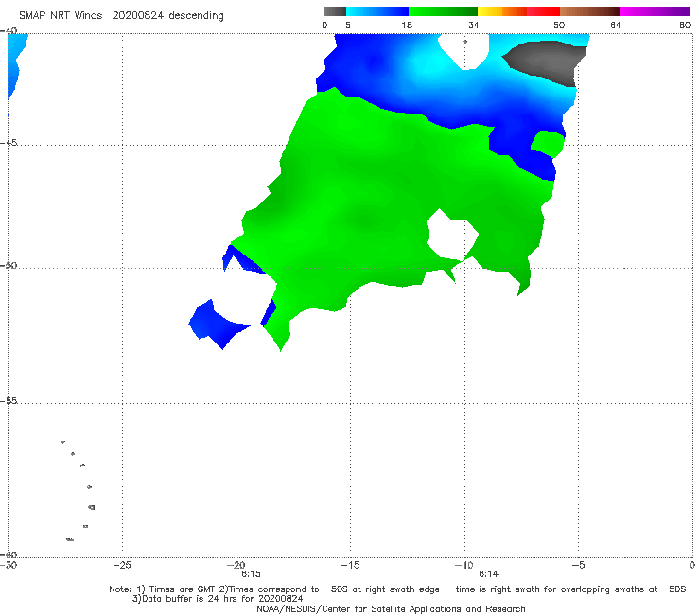Click the color bar label "80"
This screenshot has width=700, height=615.
pos(685,25)
